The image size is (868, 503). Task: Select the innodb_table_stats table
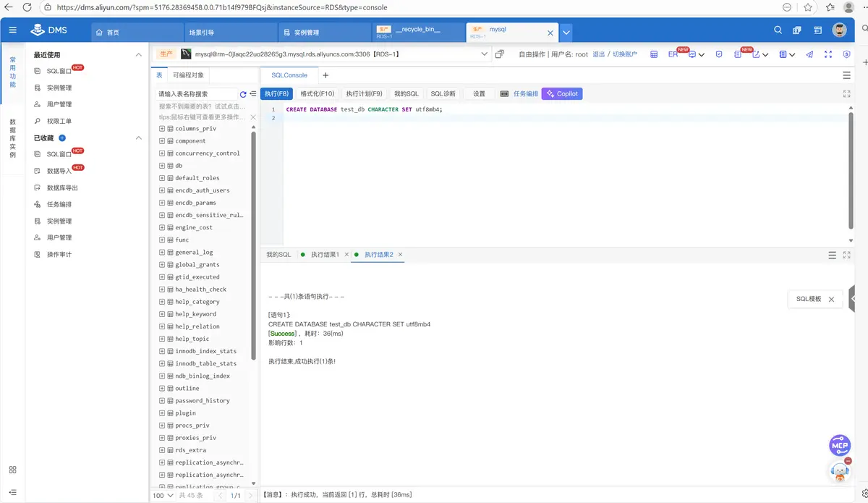[205, 363]
